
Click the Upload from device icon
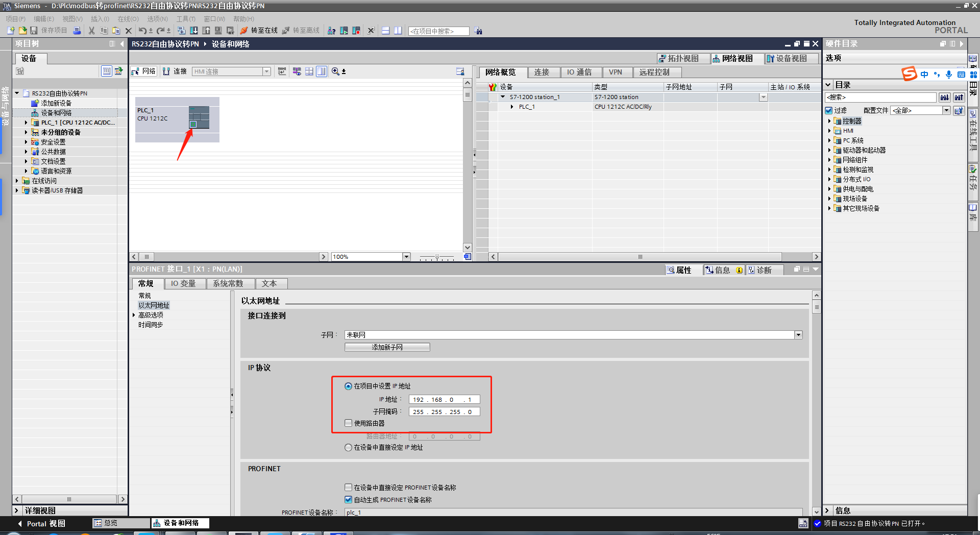coord(206,31)
